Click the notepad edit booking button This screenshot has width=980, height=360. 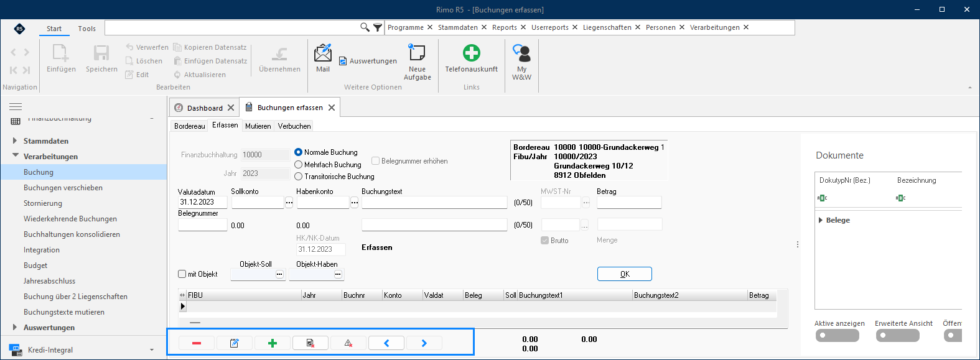235,343
